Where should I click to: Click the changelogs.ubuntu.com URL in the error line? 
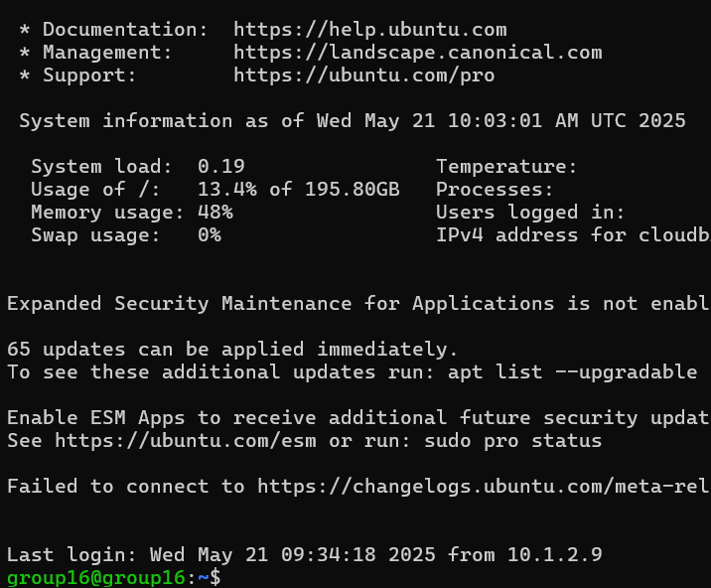click(x=484, y=487)
